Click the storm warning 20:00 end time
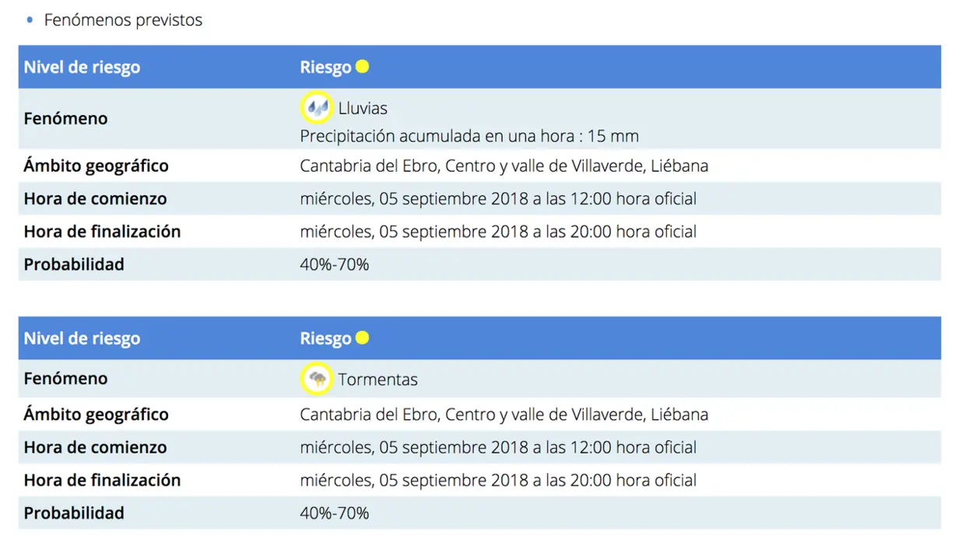969x560 pixels. 591,481
